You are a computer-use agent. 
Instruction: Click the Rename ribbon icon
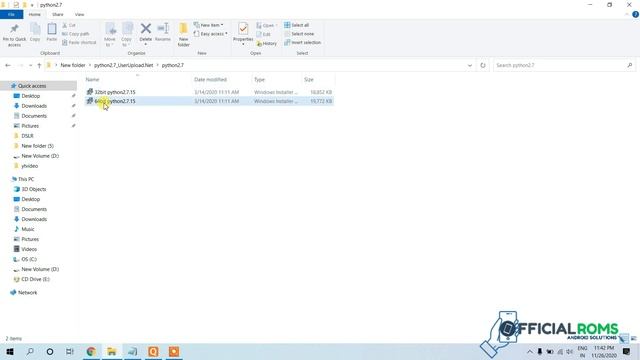tap(163, 32)
